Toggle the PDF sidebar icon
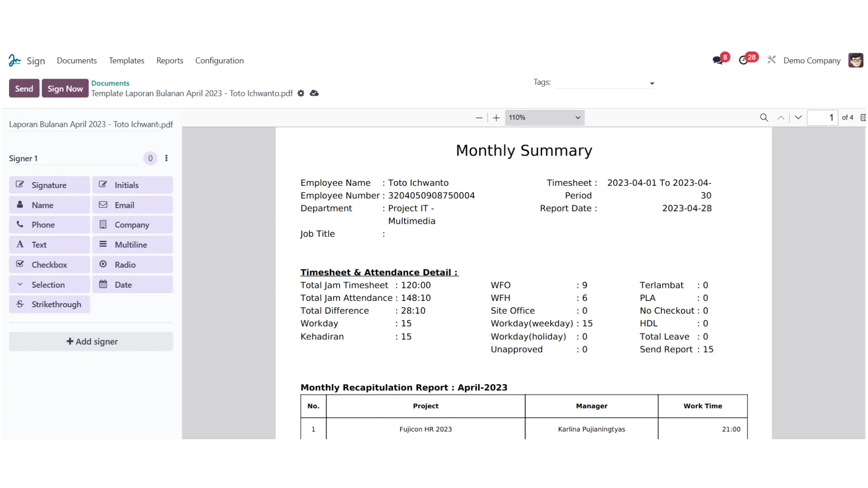 pyautogui.click(x=863, y=117)
